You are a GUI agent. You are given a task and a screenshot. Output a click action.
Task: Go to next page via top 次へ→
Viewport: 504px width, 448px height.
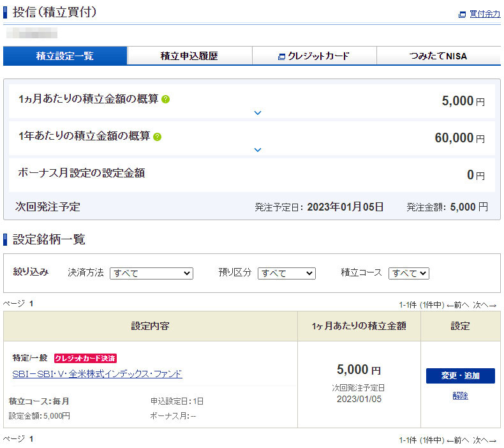485,305
